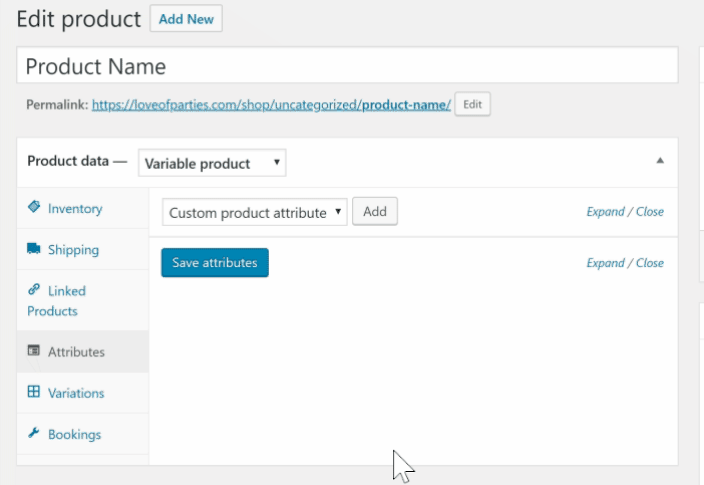Viewport: 704px width, 485px height.
Task: Click Expand link in the Add attribute row
Action: point(605,212)
